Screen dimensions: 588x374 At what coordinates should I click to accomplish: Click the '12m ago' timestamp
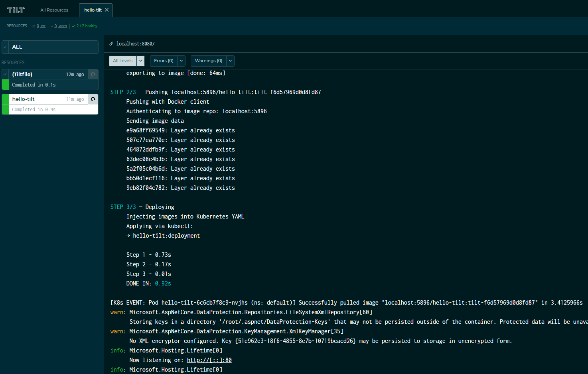click(75, 75)
